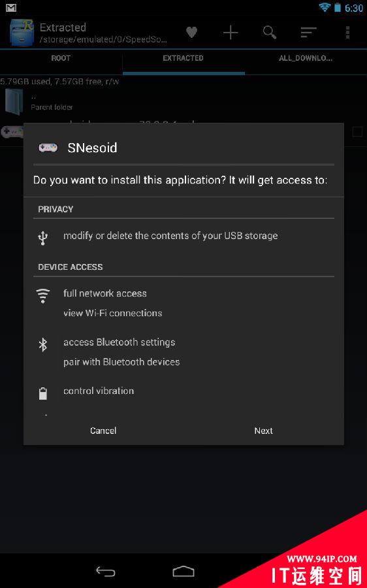Tap the plus icon to add new
Viewport: 367px width, 588px height.
[x=231, y=33]
